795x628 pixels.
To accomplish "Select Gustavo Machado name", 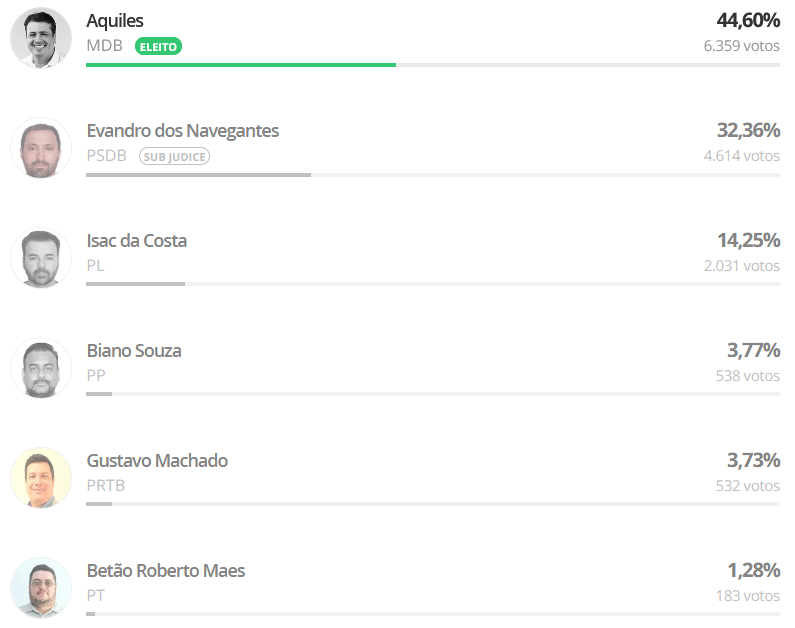I will point(157,461).
